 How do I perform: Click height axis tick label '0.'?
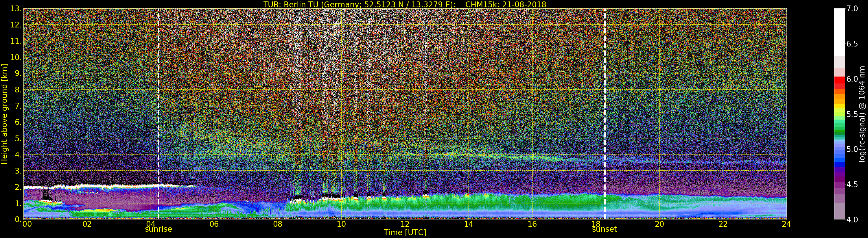pyautogui.click(x=18, y=219)
